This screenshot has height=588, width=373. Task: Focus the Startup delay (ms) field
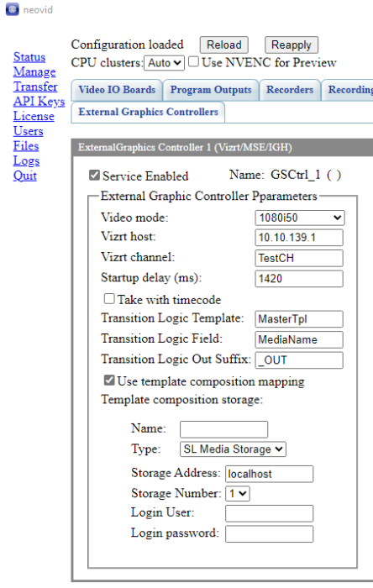tap(299, 279)
